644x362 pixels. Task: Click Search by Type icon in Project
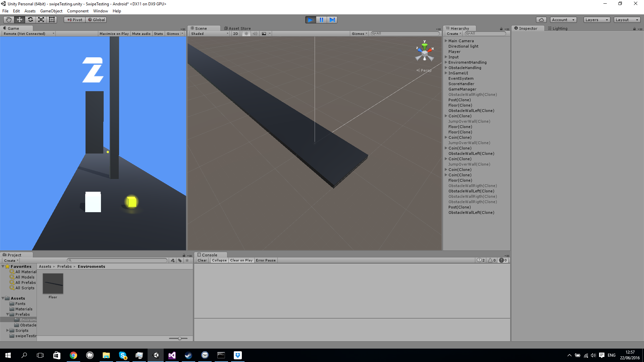coord(173,260)
